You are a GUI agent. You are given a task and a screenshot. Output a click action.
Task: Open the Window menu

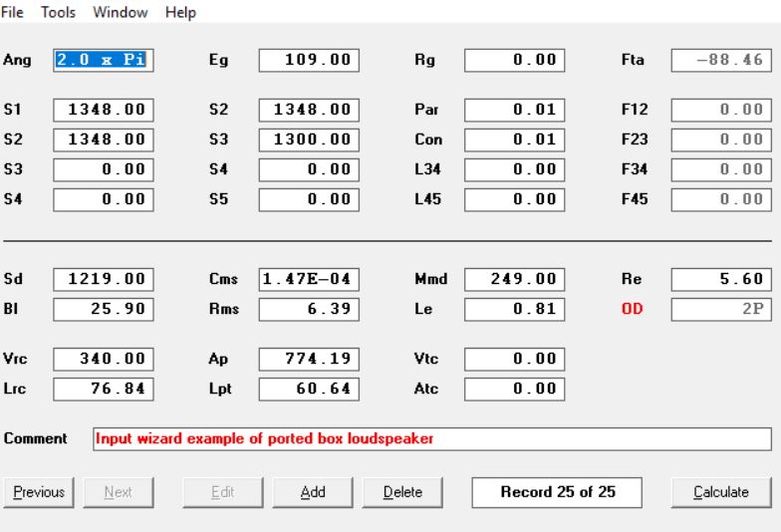tap(120, 12)
